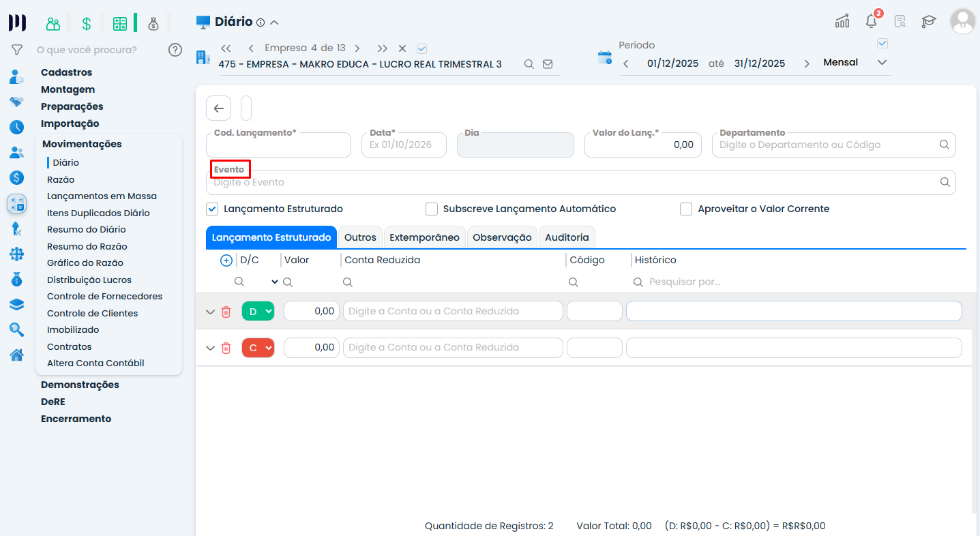Open the graduation cap training icon
980x536 pixels.
929,21
